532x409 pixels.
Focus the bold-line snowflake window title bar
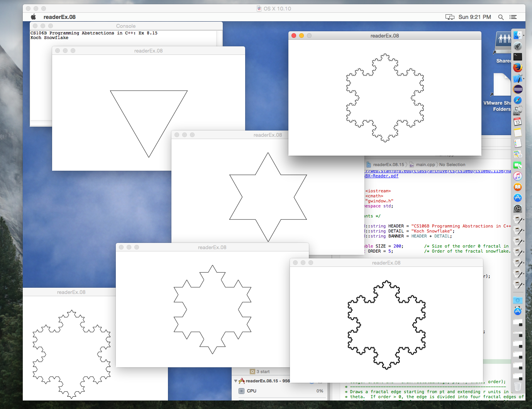click(x=386, y=263)
